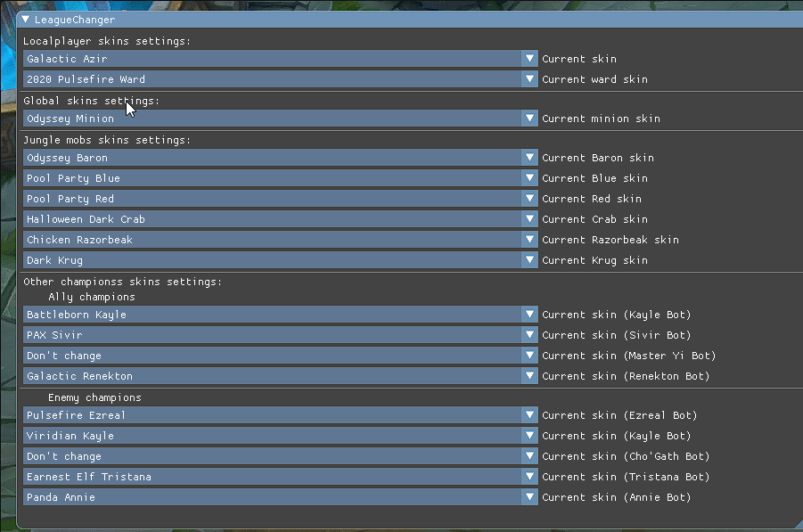Viewport: 803px width, 532px height.
Task: Click arrow beside Earnest Elf Tristana
Action: tap(529, 477)
